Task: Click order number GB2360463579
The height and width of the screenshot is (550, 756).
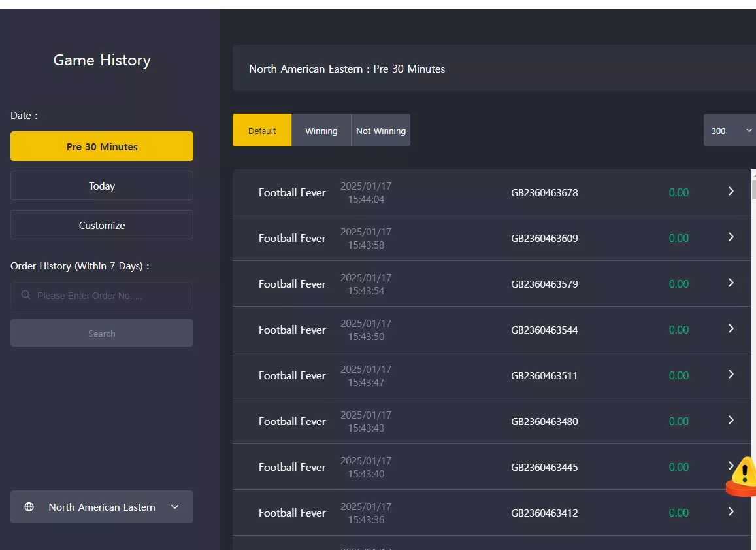Action: coord(544,284)
